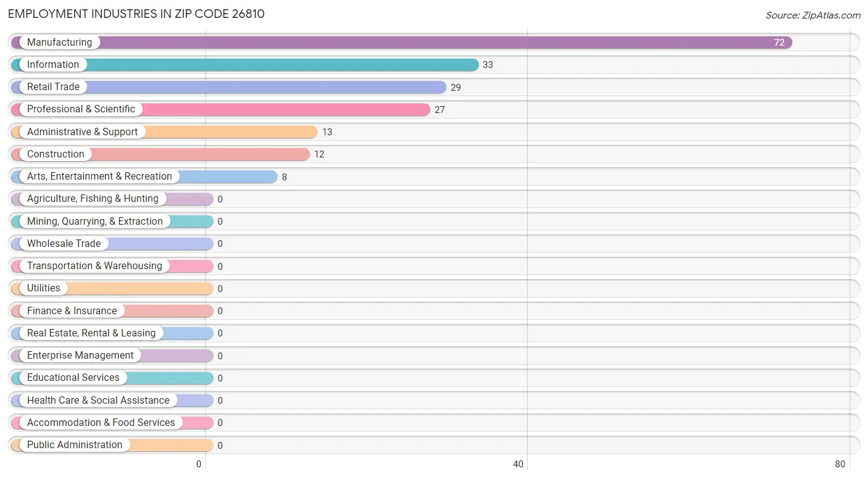Viewport: 868px width, 479px height.
Task: Click the Manufacturing bar label
Action: 59,42
